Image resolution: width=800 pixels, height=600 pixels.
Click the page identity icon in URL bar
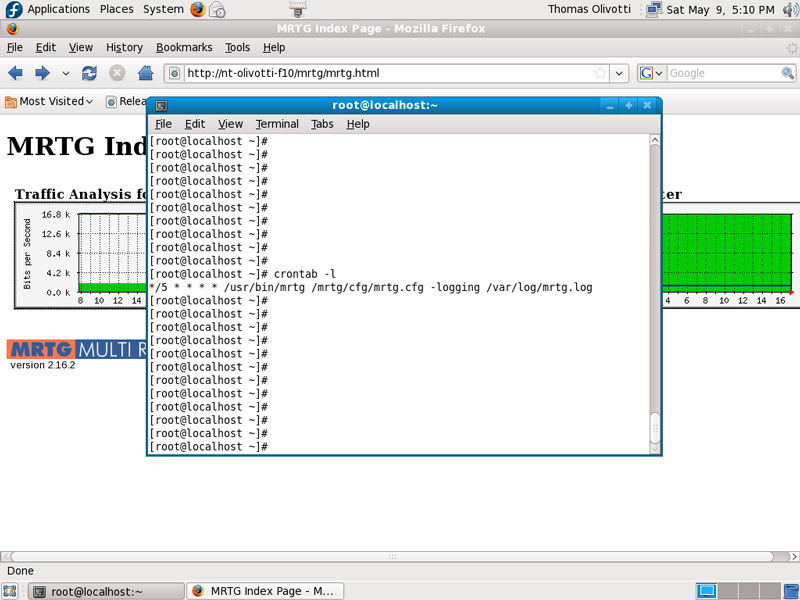point(174,73)
